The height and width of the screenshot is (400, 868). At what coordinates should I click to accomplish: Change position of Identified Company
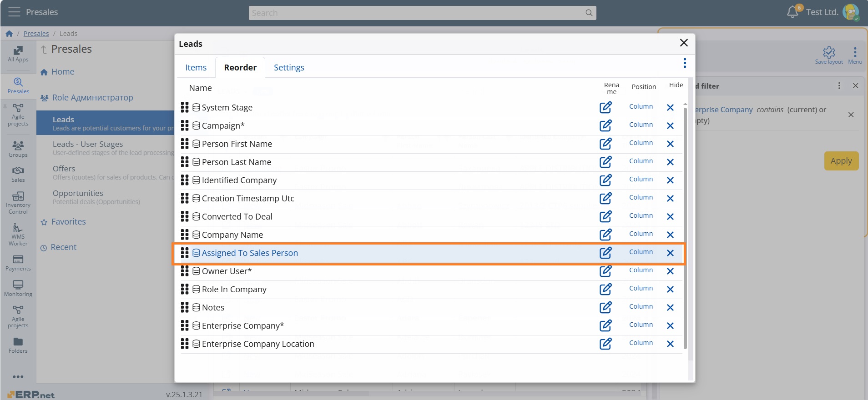641,179
